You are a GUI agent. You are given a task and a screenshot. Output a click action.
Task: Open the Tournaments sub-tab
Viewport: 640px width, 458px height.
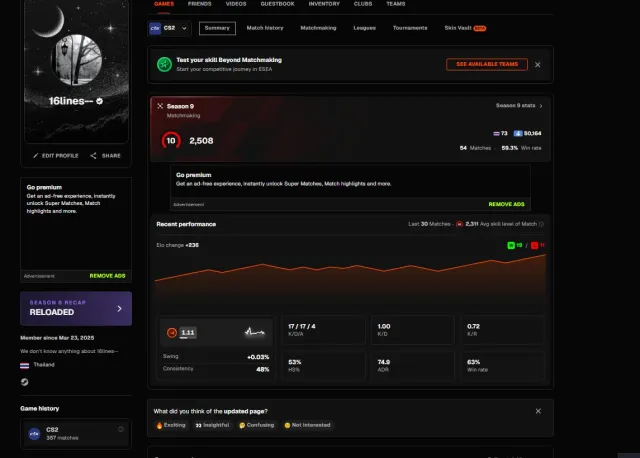point(410,28)
